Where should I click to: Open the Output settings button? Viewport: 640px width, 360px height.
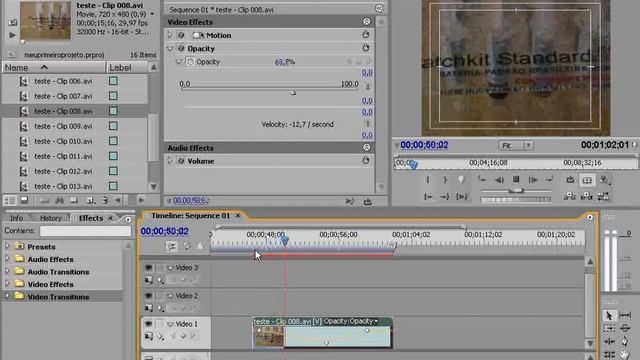tap(604, 180)
